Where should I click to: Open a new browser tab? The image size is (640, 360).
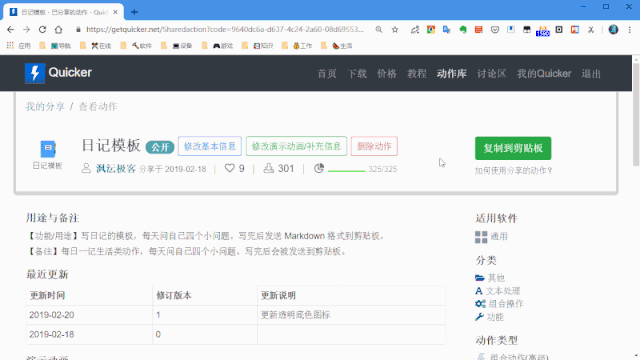tap(134, 12)
